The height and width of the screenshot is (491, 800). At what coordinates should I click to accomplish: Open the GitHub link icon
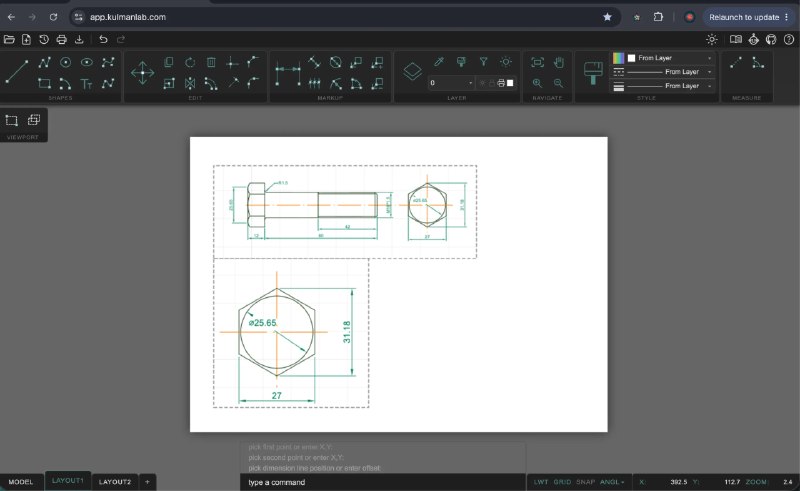[771, 39]
